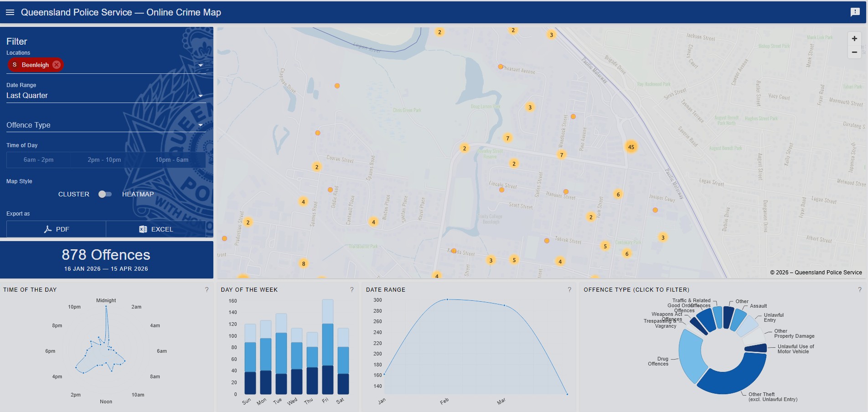This screenshot has height=412, width=868.
Task: Select the 45 offences cluster marker
Action: pos(631,147)
